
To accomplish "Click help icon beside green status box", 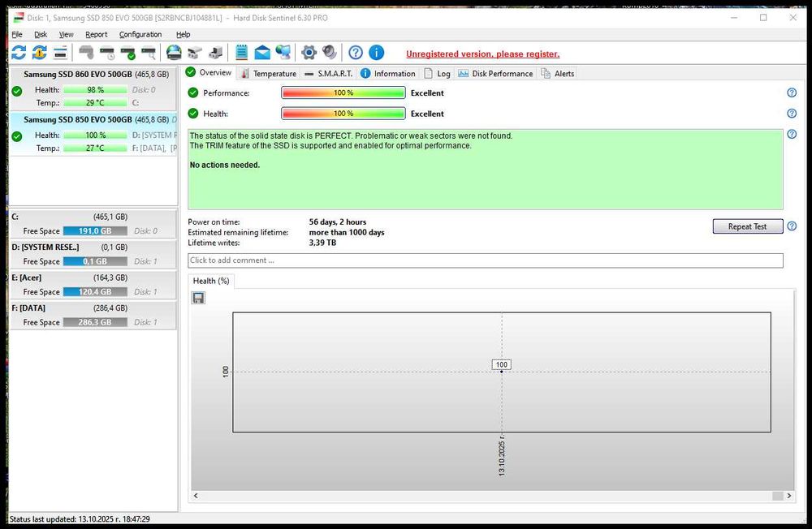I will tap(792, 134).
